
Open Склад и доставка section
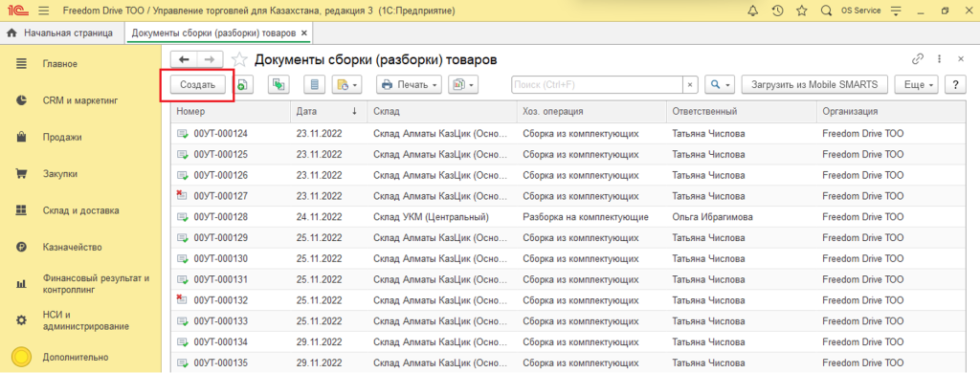[80, 210]
